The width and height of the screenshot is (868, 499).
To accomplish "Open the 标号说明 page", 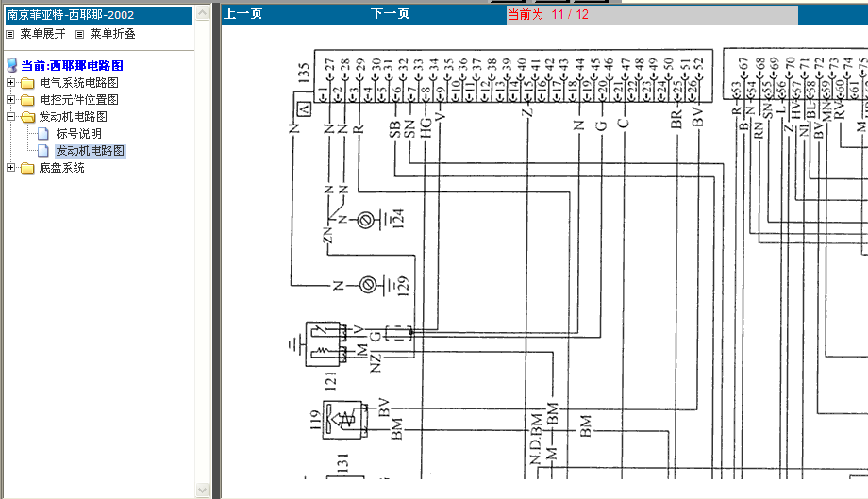I will pyautogui.click(x=78, y=133).
